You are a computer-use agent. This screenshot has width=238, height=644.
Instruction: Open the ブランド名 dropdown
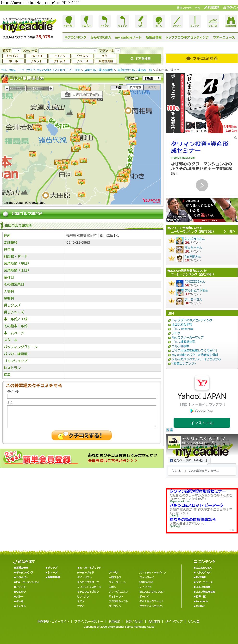tap(118, 50)
